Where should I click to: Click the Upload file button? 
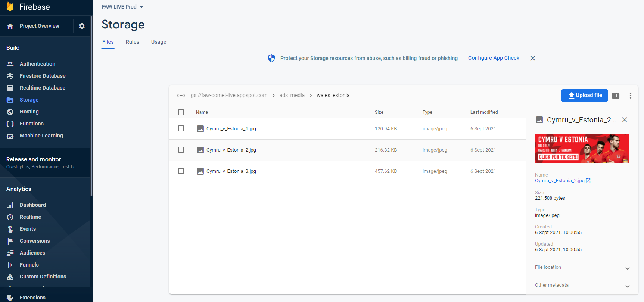pos(584,96)
